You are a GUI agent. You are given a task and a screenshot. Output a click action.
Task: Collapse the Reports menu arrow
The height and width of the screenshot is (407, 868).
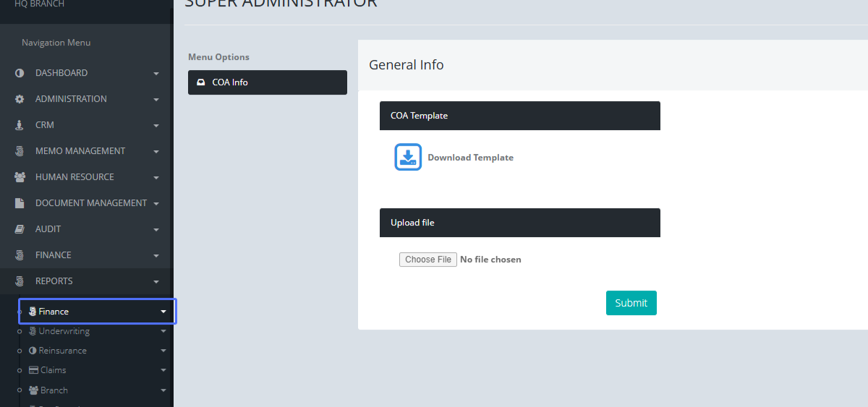(156, 282)
